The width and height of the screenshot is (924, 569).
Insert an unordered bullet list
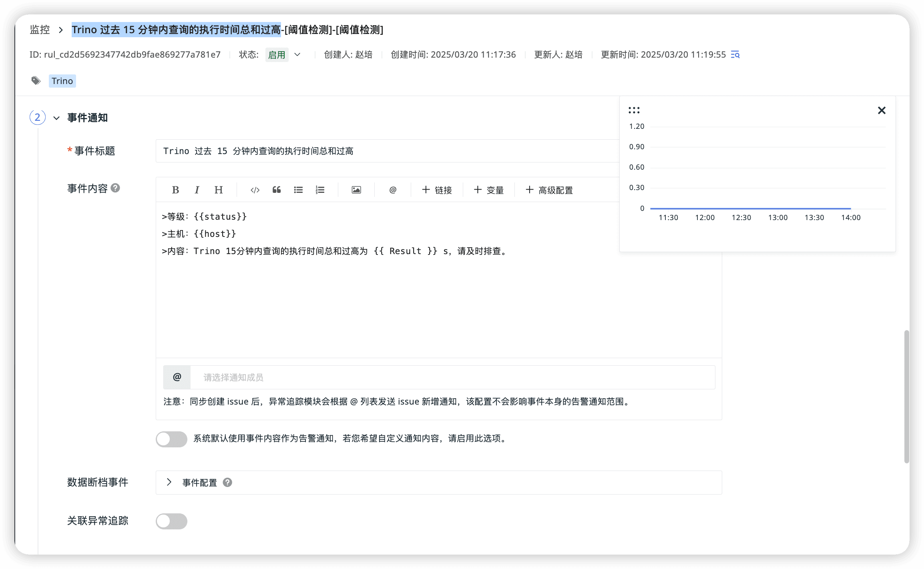(x=298, y=190)
